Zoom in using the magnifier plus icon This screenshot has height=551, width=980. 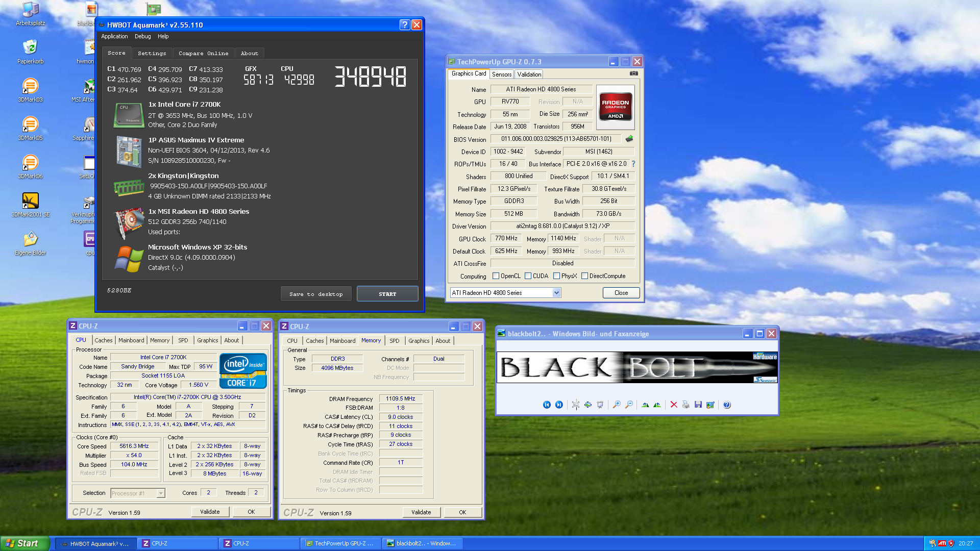pyautogui.click(x=617, y=405)
